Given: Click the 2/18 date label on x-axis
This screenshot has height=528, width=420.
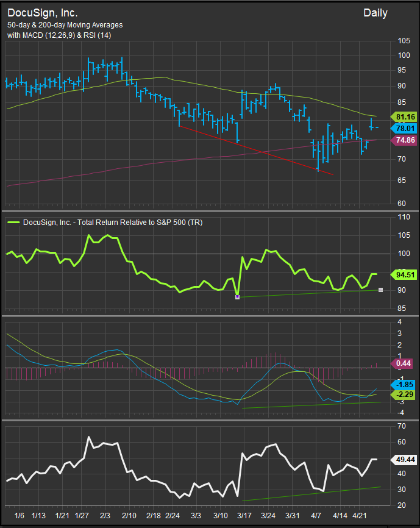Looking at the screenshot, I should coord(154,516).
